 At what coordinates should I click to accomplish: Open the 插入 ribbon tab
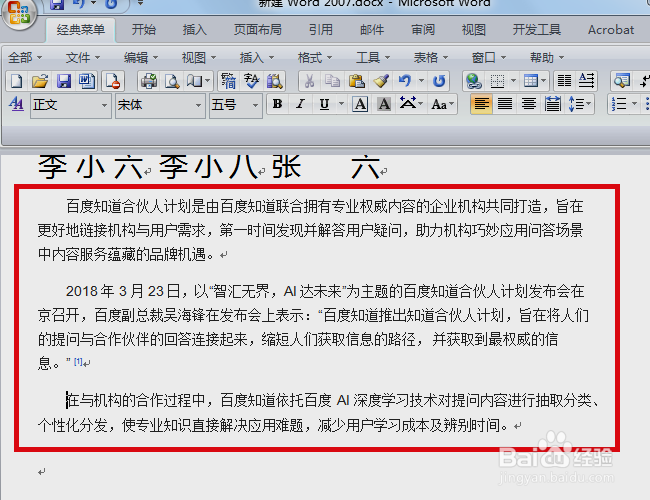tap(194, 30)
